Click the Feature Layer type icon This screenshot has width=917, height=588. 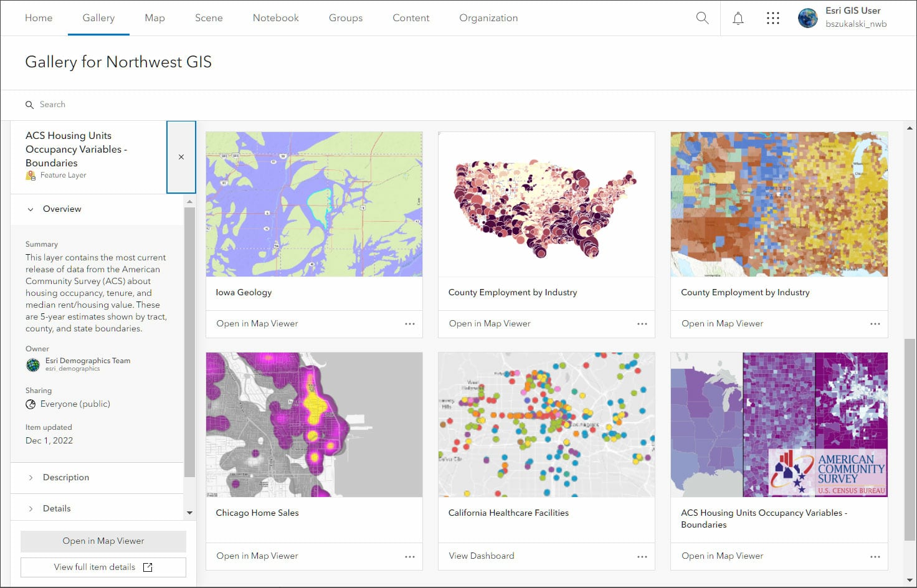click(x=31, y=176)
